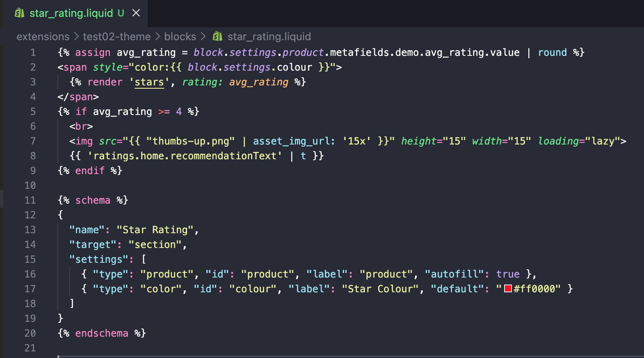Image resolution: width=644 pixels, height=358 pixels.
Task: Click the 'ratings.home.recommendationText' translation key
Action: [185, 156]
